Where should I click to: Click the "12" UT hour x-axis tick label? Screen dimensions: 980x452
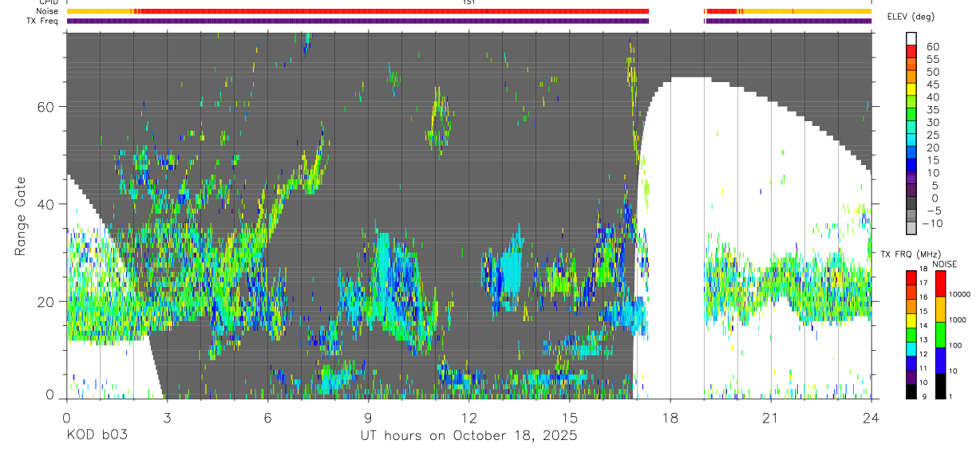pyautogui.click(x=468, y=417)
